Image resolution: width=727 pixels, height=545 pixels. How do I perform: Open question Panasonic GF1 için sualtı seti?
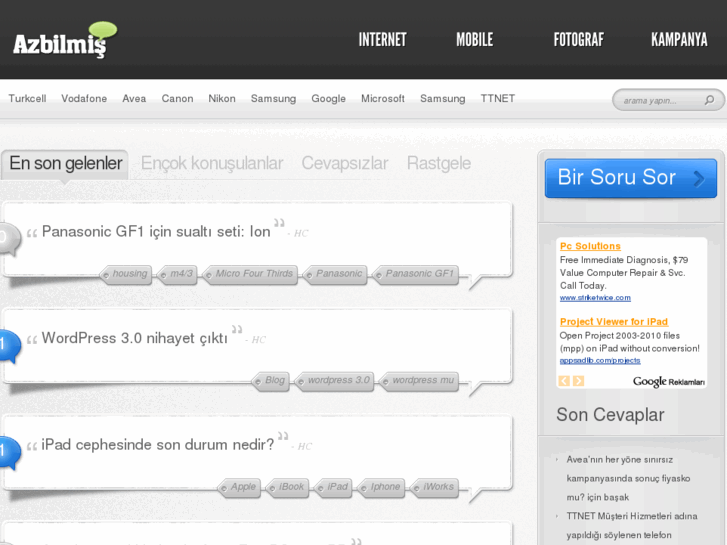point(156,231)
